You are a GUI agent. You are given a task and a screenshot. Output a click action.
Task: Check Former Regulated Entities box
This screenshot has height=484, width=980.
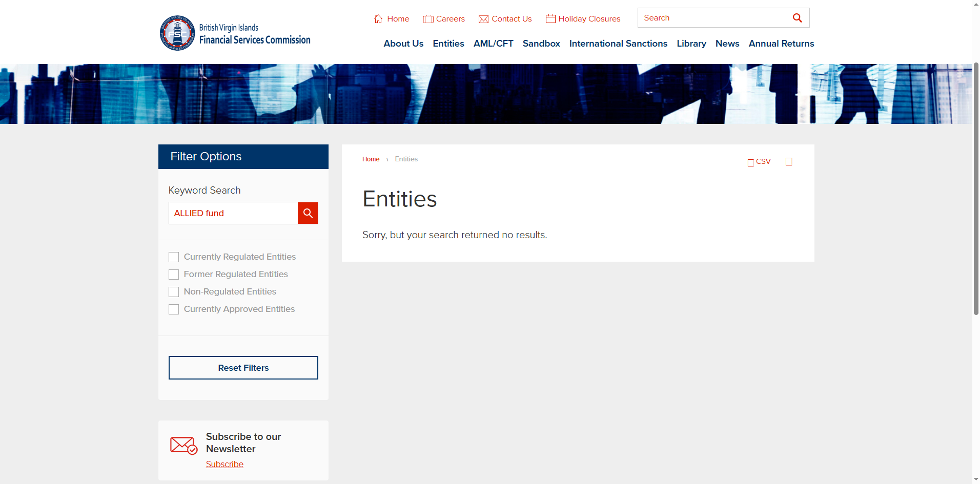[174, 275]
